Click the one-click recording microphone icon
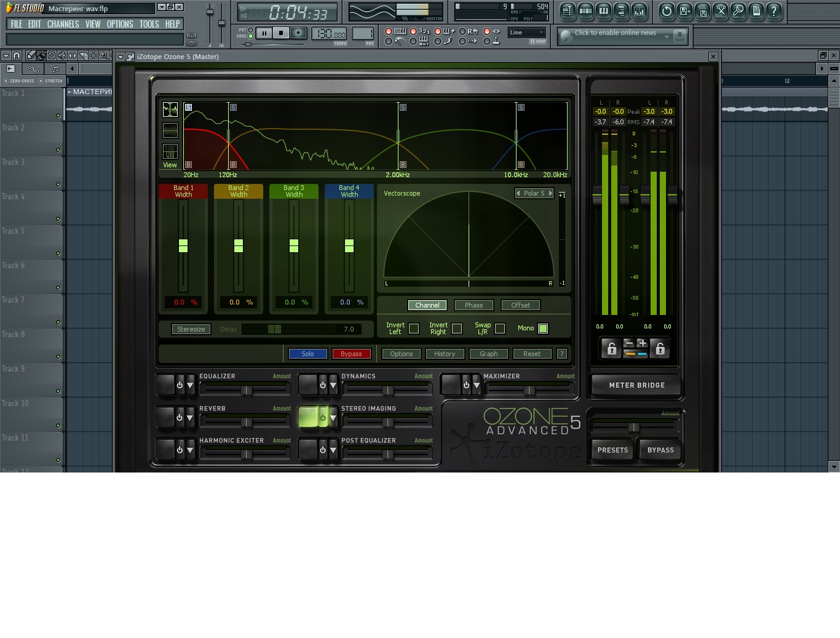Screen dimensions: 840x638 (738, 11)
